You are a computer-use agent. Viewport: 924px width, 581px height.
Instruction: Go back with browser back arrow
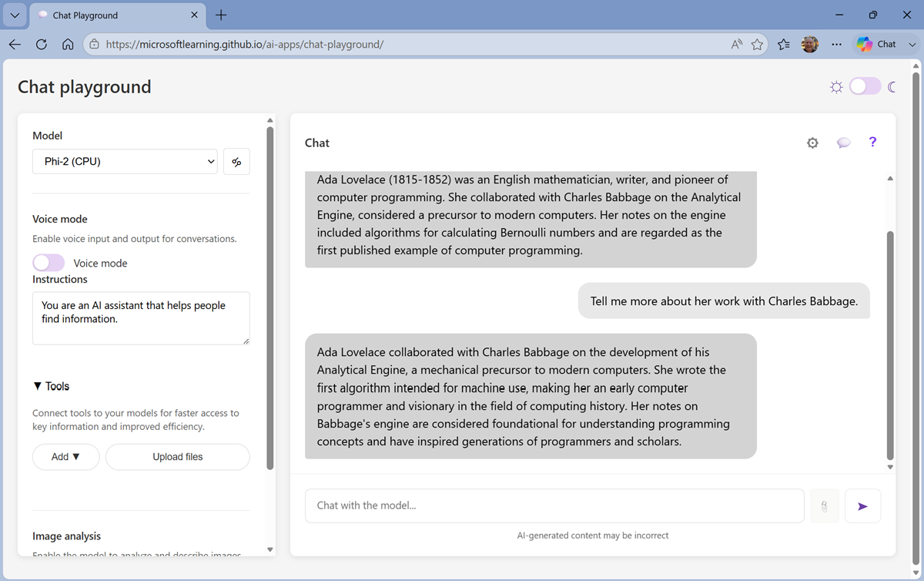click(15, 45)
